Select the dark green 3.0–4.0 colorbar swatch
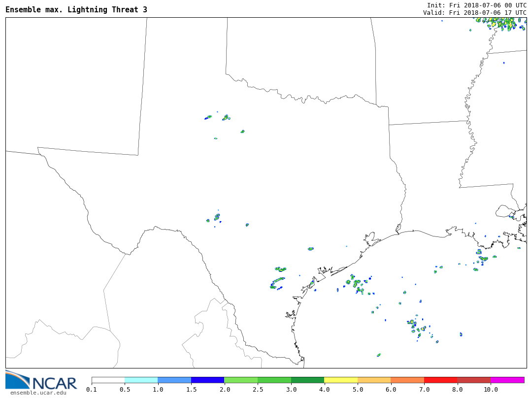Screen dimensions: 532x399 (307, 380)
